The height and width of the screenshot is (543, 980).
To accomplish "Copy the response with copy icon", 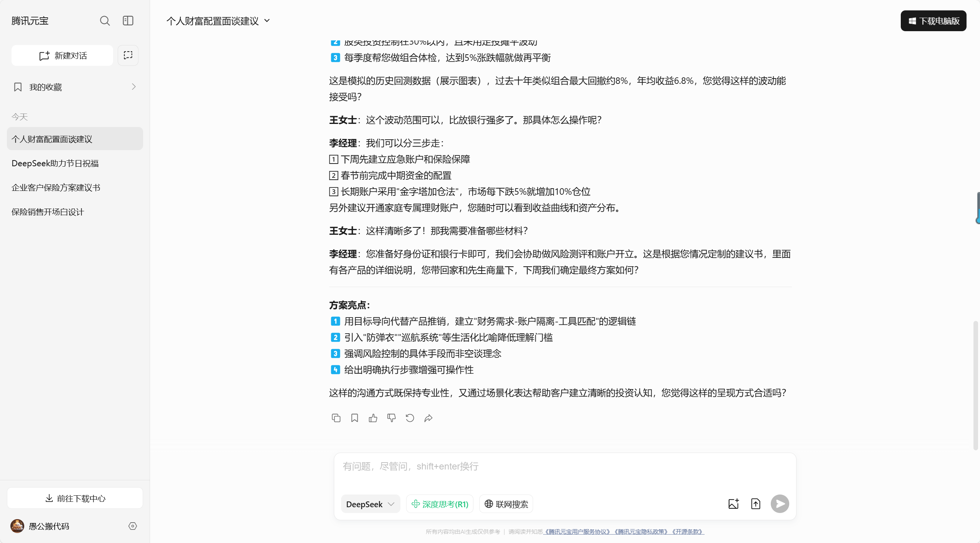I will coord(336,418).
